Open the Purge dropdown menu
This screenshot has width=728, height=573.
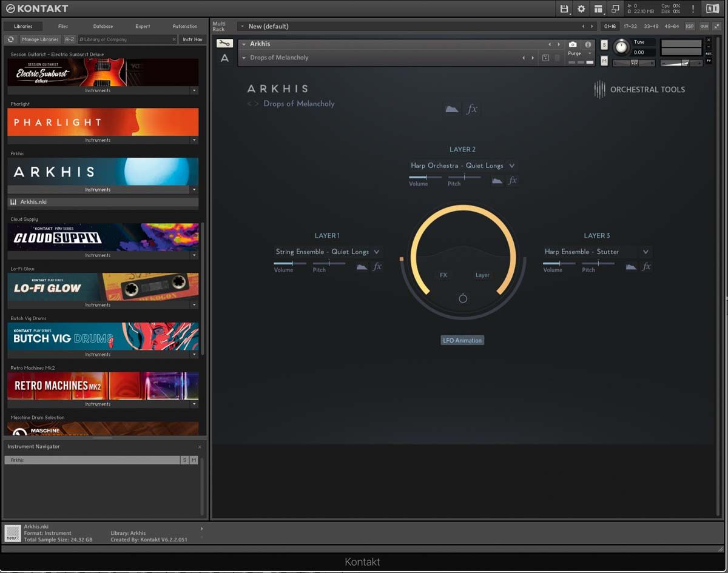click(x=588, y=53)
